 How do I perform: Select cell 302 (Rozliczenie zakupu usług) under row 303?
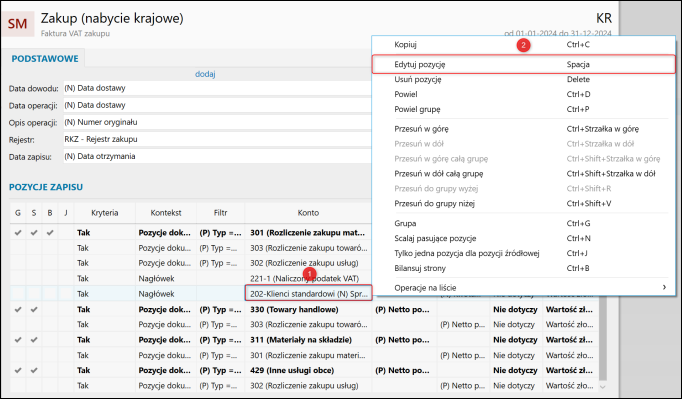point(308,263)
